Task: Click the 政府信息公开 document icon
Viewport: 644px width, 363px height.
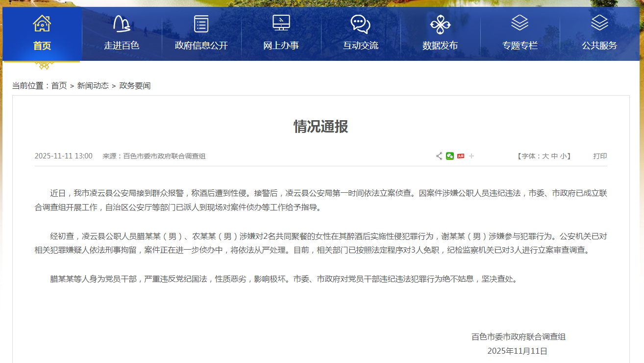Action: (201, 23)
